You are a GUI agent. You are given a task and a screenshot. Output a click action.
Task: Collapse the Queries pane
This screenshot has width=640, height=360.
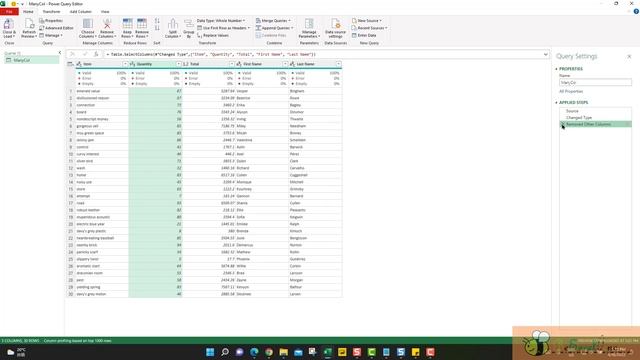[x=60, y=53]
